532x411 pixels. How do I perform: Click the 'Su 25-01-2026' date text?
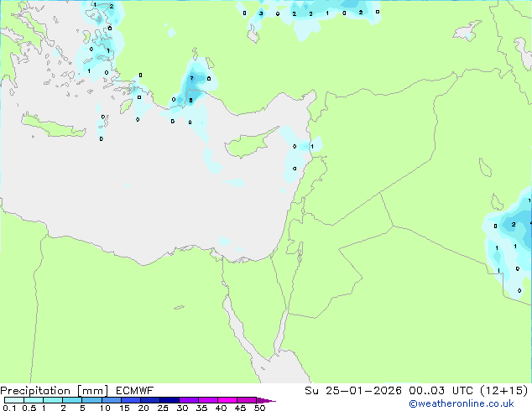[x=353, y=391]
